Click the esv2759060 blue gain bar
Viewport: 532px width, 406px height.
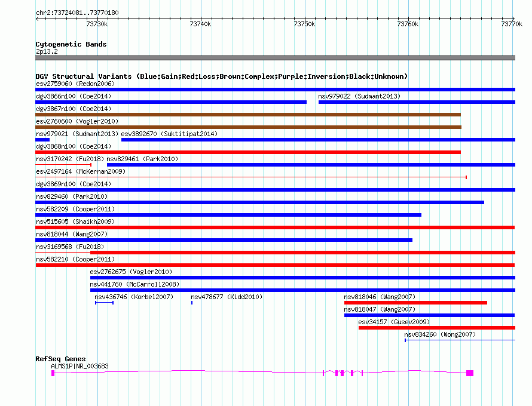275,90
